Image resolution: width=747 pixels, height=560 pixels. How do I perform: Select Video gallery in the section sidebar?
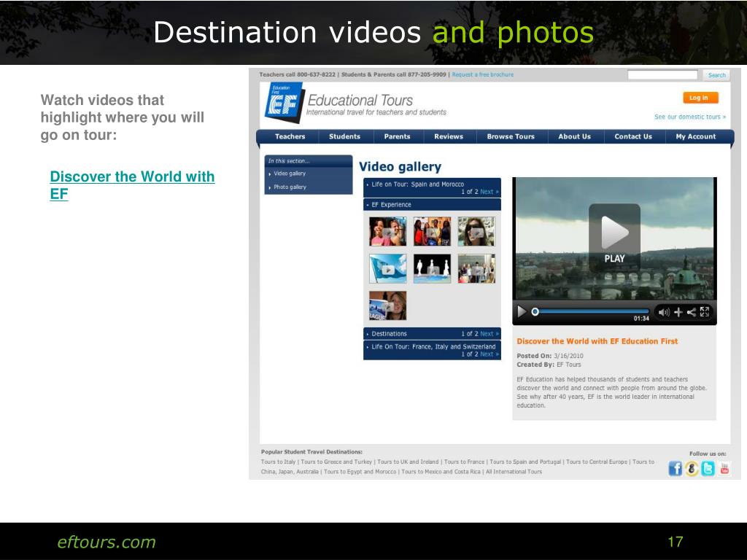(x=290, y=174)
